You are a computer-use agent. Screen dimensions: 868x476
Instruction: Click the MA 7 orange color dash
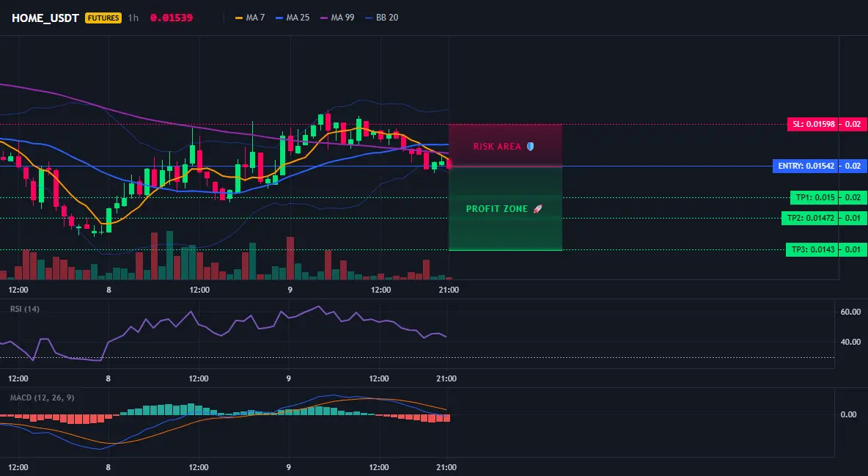point(239,18)
